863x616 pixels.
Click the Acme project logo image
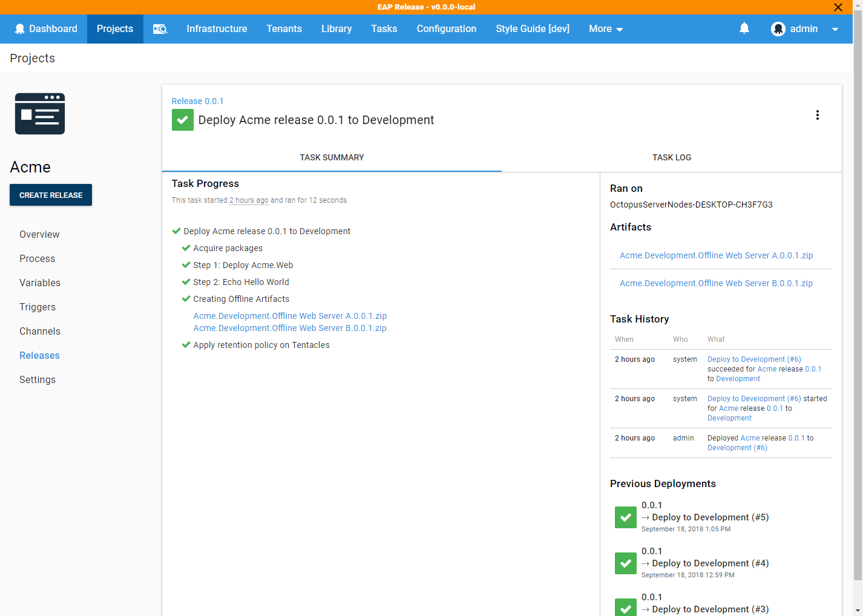[40, 114]
